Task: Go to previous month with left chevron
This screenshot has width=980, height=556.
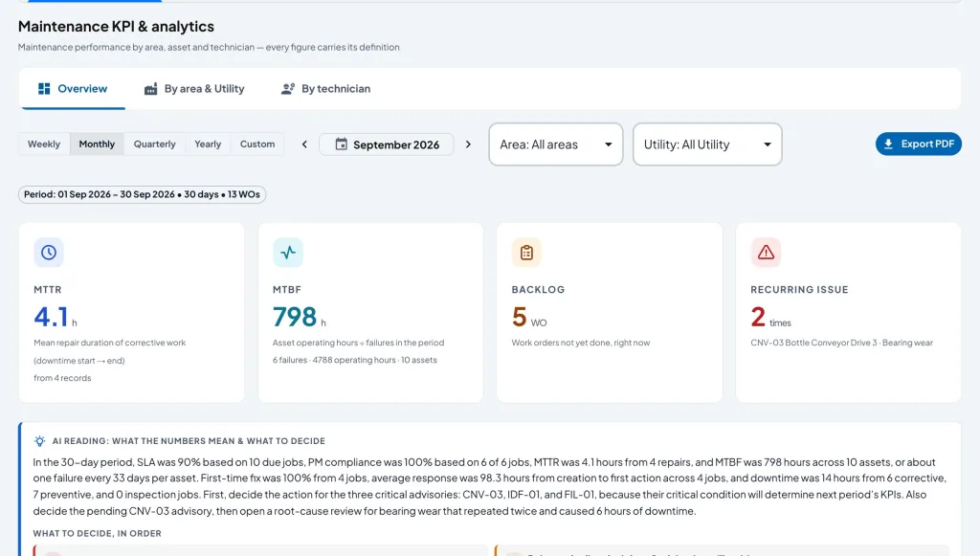Action: coord(304,145)
